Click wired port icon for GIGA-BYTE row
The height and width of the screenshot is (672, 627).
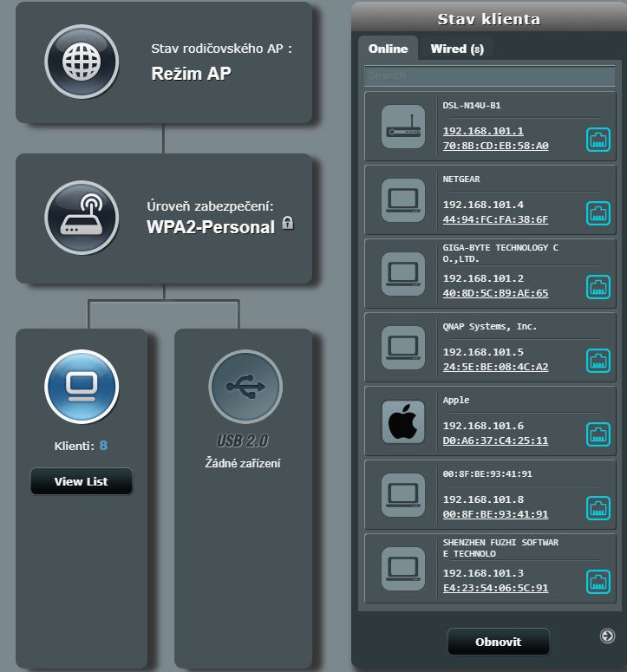click(x=598, y=287)
